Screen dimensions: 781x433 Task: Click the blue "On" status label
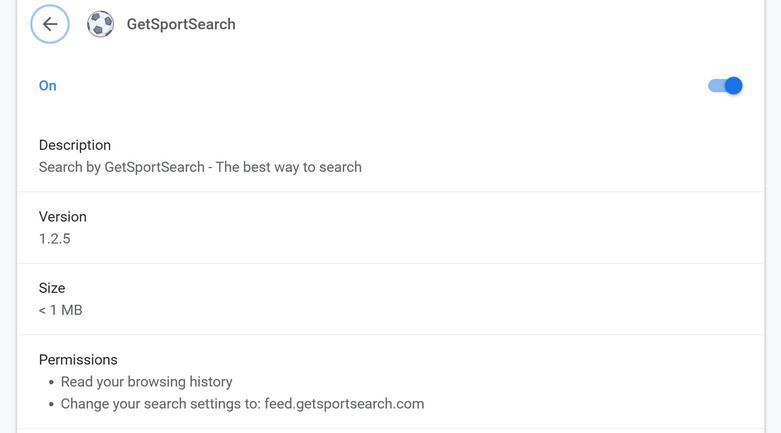[48, 86]
